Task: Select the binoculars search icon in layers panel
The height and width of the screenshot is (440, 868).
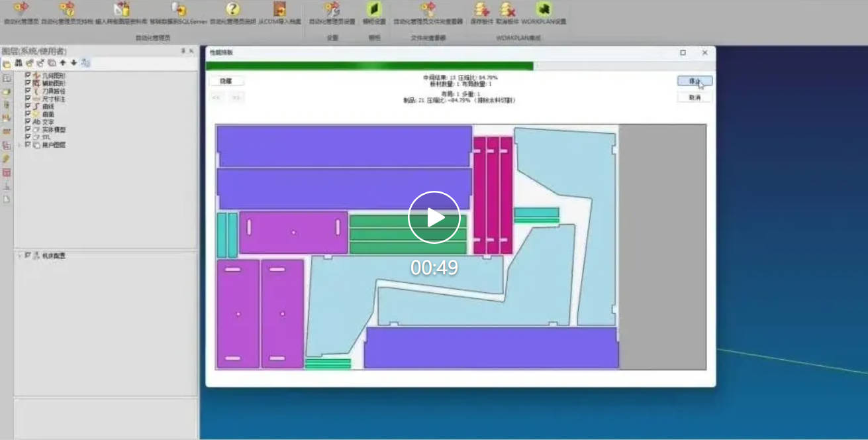Action: 19,63
